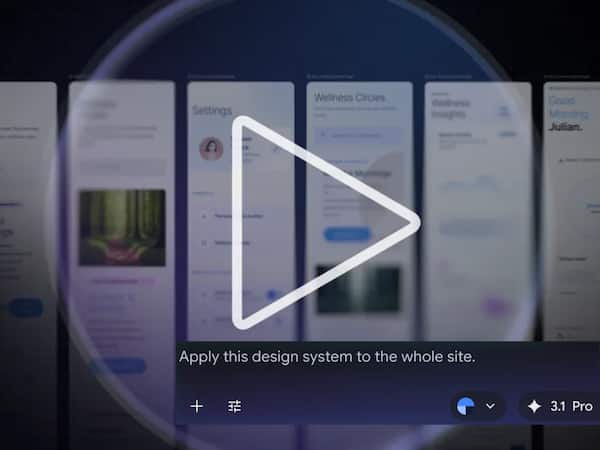This screenshot has height=450, width=600.
Task: Click the blue button on Wellness Circles screen
Action: 347,234
